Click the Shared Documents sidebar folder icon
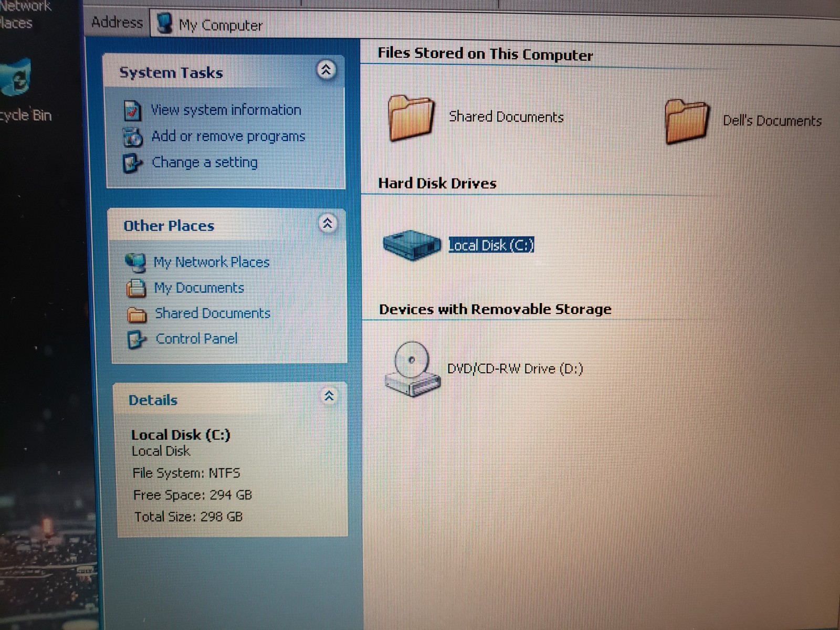Screen dimensions: 840x630 (x=137, y=314)
